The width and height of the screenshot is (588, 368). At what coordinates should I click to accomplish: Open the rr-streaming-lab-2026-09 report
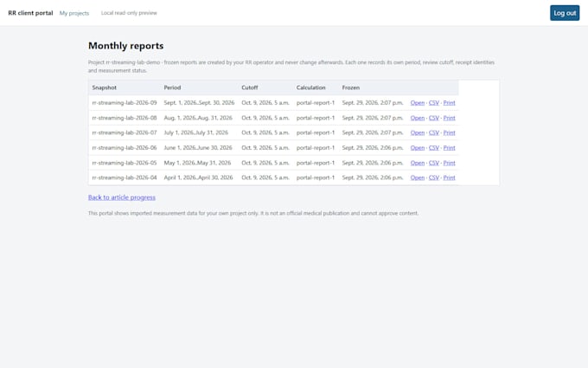(418, 102)
